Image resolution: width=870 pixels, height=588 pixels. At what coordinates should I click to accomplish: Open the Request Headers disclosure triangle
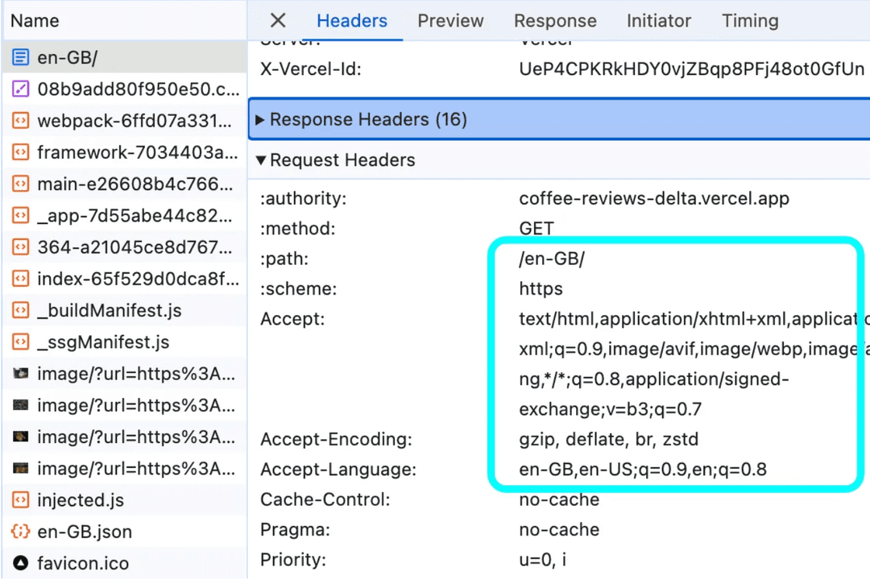click(x=261, y=159)
